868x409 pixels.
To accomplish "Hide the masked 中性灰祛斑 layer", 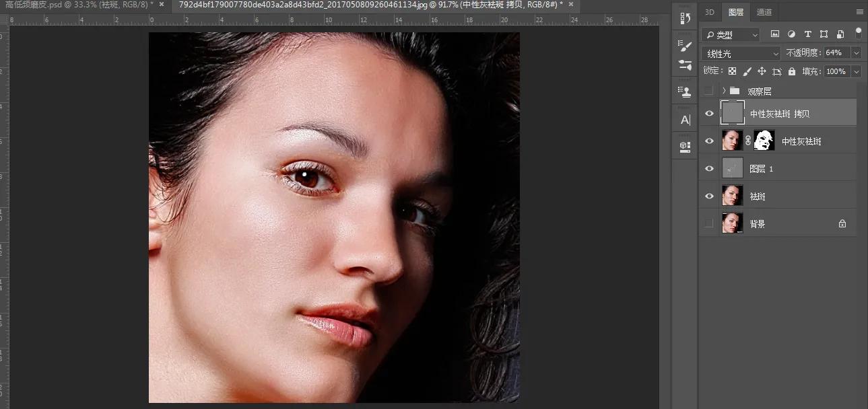I will coord(708,141).
